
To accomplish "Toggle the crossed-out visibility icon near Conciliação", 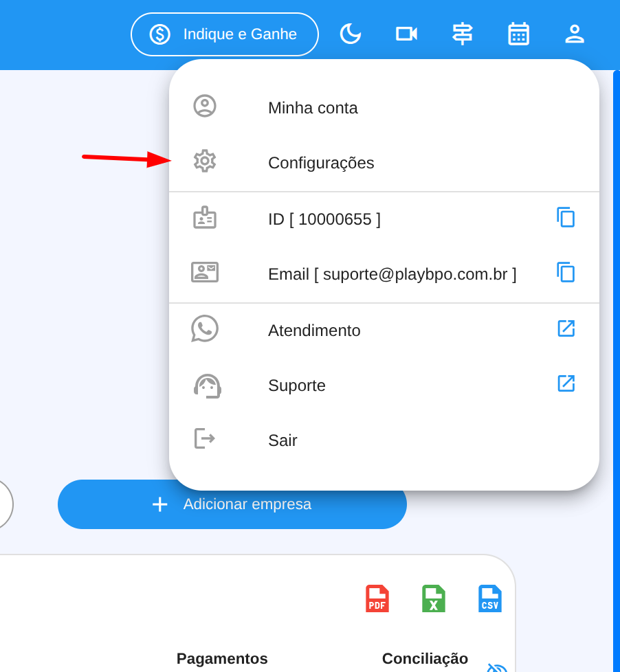I will coord(497,668).
